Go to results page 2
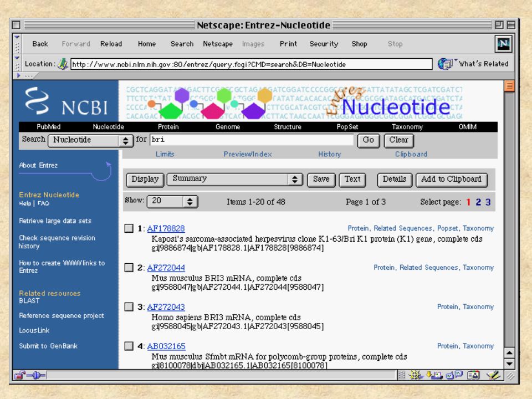The height and width of the screenshot is (399, 532). [x=478, y=202]
